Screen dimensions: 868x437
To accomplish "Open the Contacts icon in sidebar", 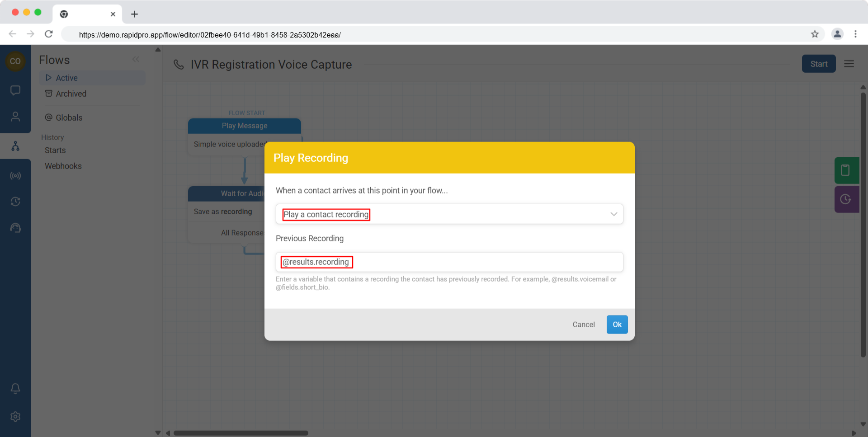I will (x=15, y=117).
